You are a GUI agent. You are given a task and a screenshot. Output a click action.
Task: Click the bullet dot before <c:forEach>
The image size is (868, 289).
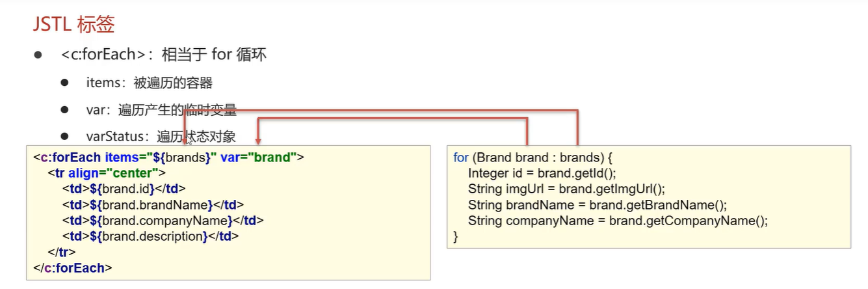point(39,55)
